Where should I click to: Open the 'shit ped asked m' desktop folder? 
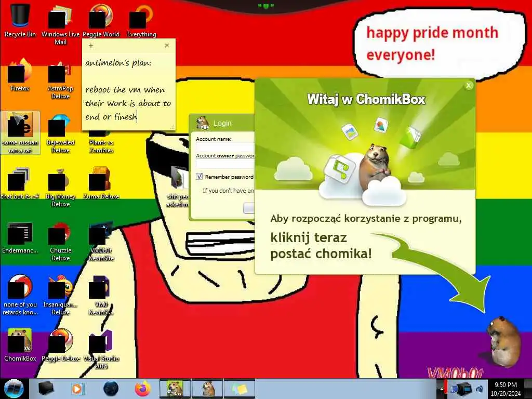click(178, 187)
